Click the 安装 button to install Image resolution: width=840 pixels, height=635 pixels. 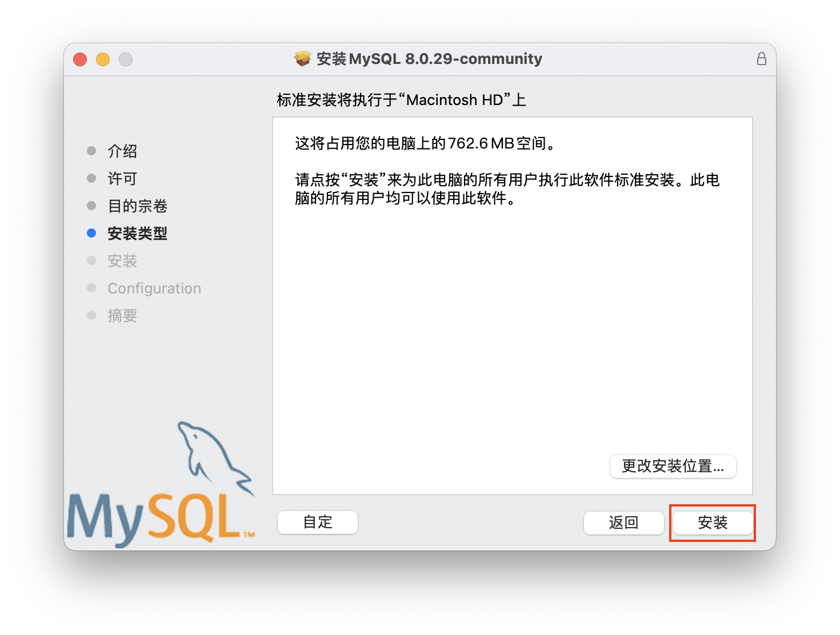[713, 523]
